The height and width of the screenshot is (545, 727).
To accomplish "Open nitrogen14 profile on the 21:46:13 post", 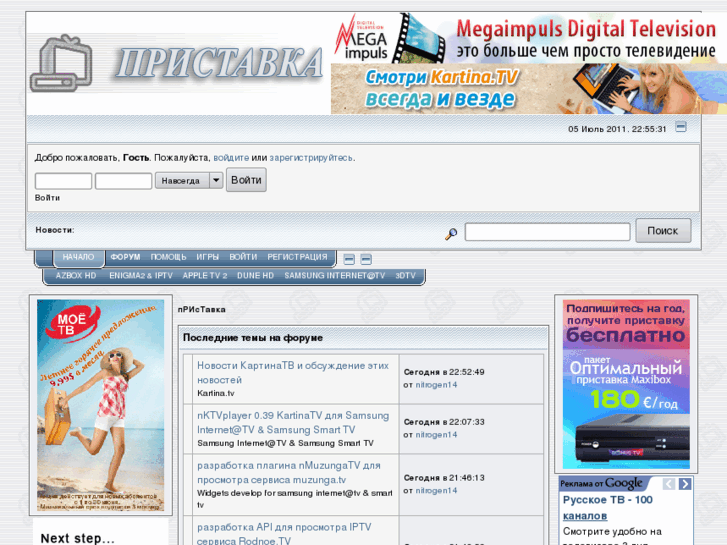I will click(x=436, y=490).
